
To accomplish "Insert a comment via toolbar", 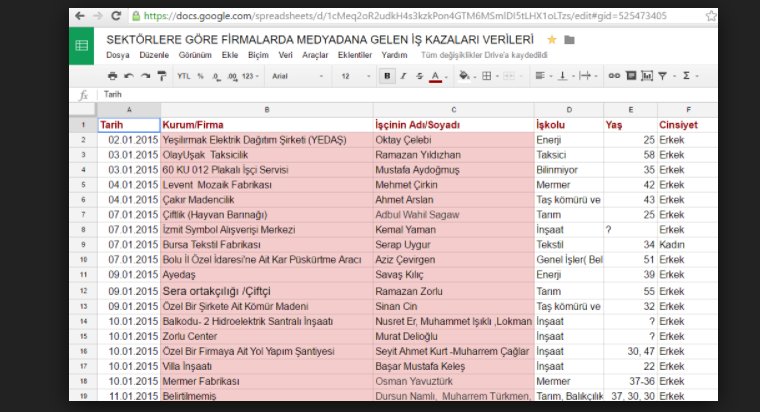I will click(x=631, y=76).
